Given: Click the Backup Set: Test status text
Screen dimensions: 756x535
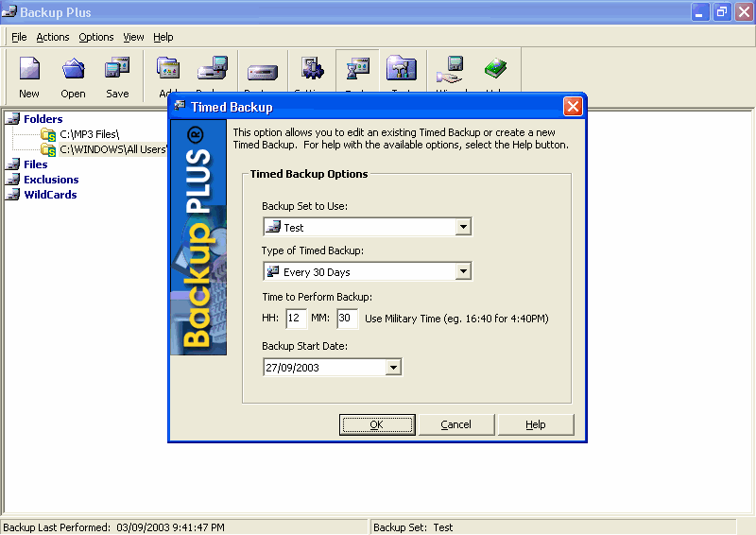Looking at the screenshot, I should point(413,527).
